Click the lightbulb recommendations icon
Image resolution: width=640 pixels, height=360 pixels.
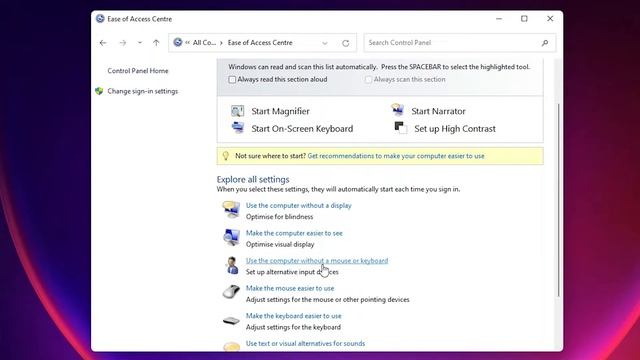[226, 156]
